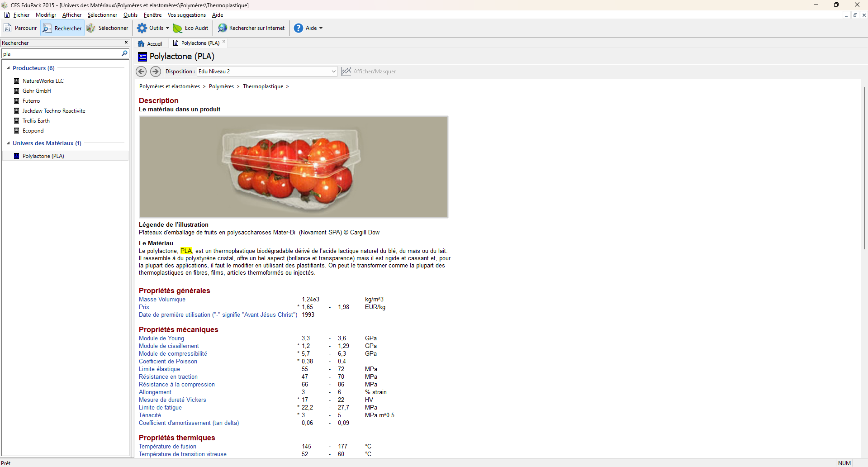868x467 pixels.
Task: Open the Sélectionner tool
Action: [x=108, y=28]
